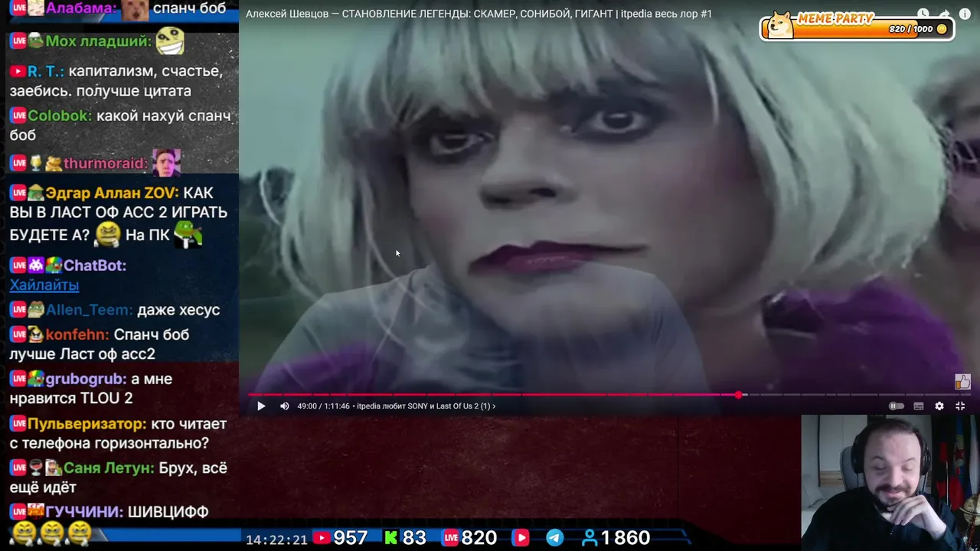The image size is (980, 551).
Task: Click the viewers person icon next to 1 860
Action: coord(590,538)
